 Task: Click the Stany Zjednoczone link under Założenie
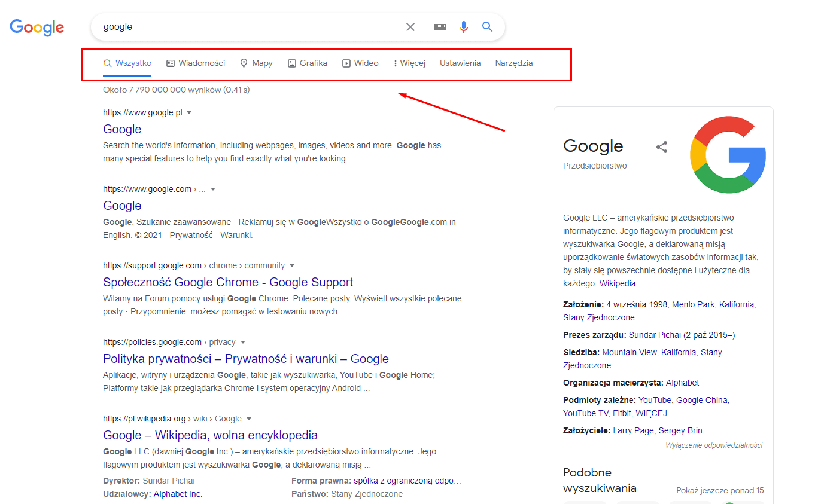pos(598,317)
